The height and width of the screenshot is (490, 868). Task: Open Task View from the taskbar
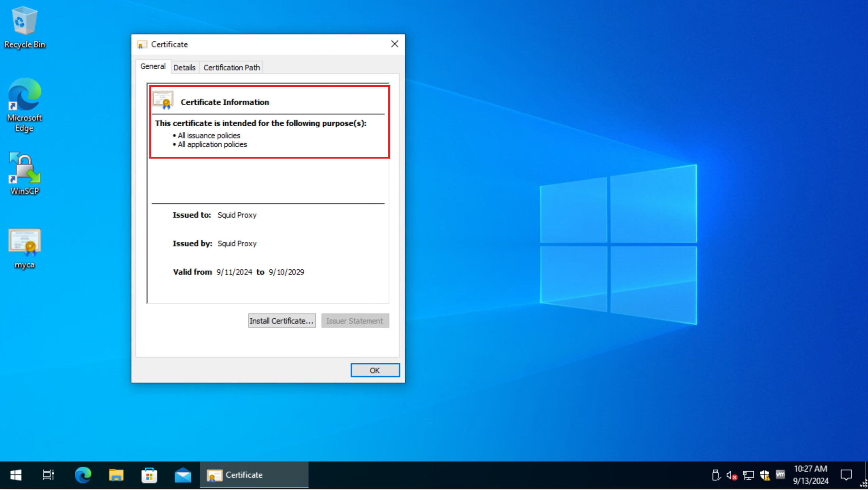(48, 475)
